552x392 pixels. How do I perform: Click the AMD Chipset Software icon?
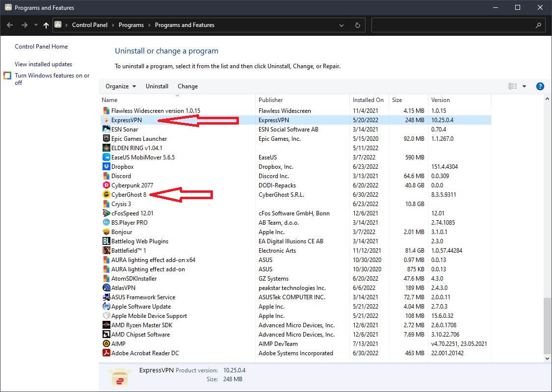(x=106, y=334)
